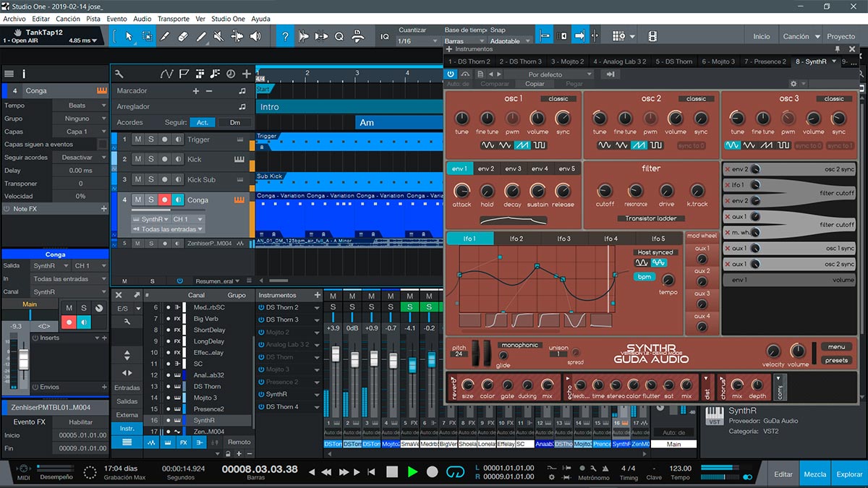This screenshot has height=488, width=868.
Task: Click the Copiar button
Action: point(535,84)
